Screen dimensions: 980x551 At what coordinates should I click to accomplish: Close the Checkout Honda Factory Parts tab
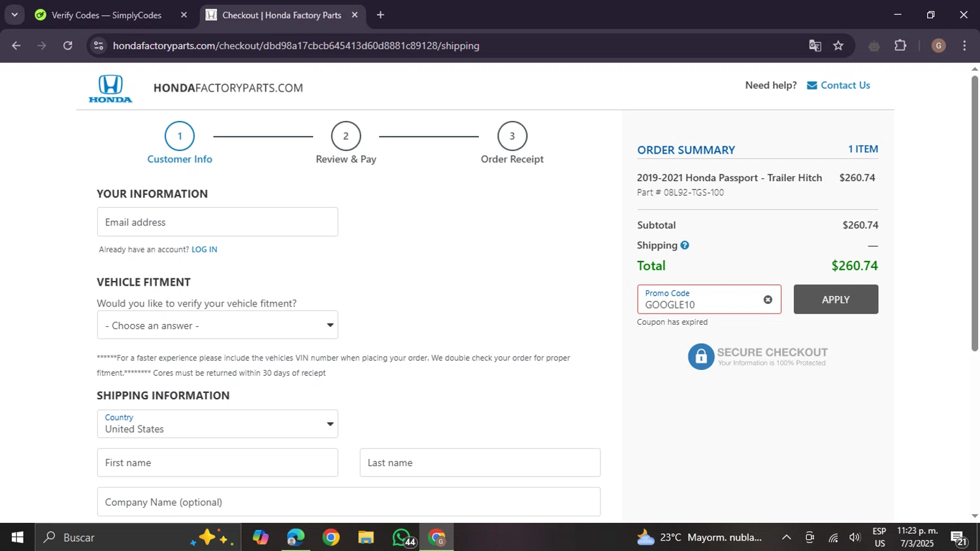[x=355, y=15]
